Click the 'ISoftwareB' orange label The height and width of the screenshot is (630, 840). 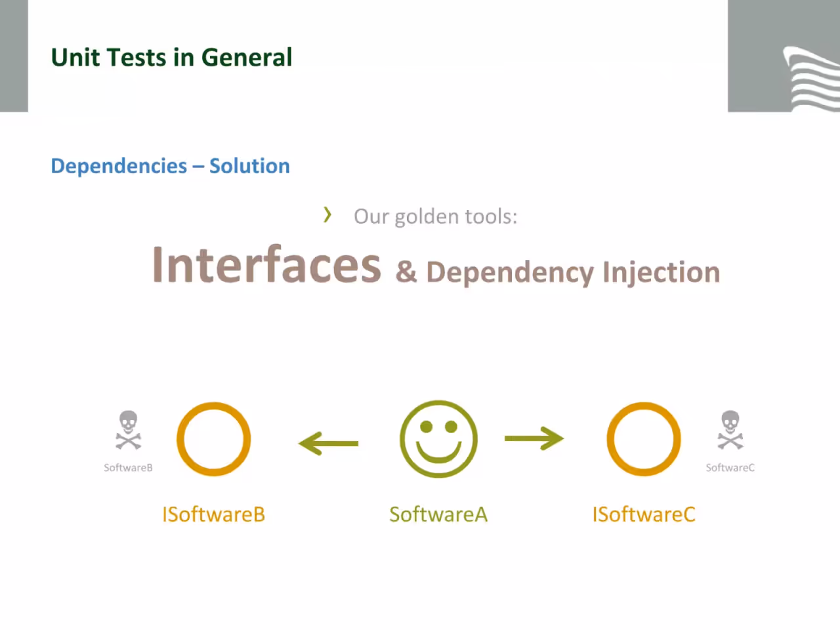(214, 514)
